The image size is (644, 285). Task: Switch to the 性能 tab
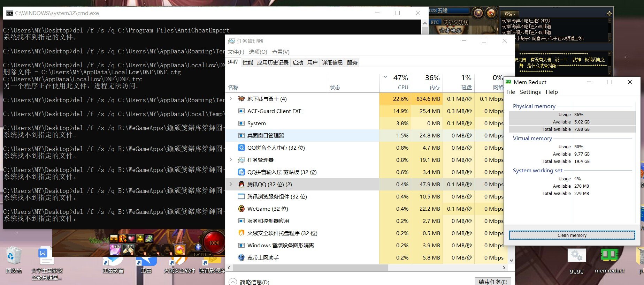248,62
